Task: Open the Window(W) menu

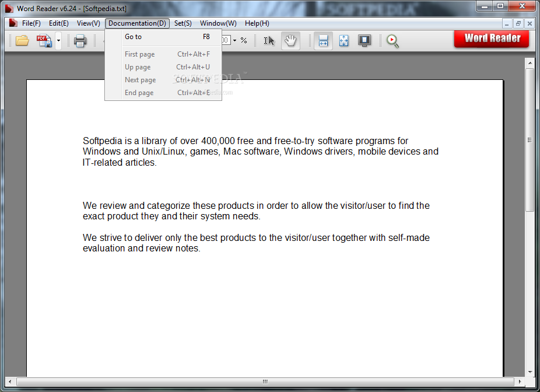Action: tap(218, 23)
